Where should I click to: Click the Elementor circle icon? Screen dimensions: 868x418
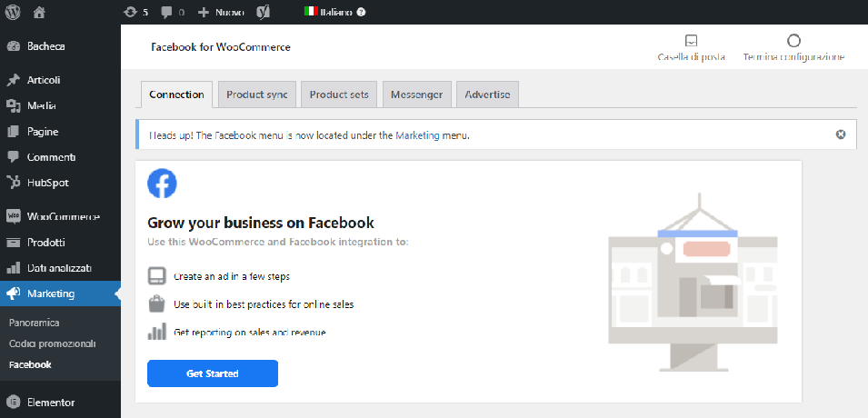(x=14, y=403)
